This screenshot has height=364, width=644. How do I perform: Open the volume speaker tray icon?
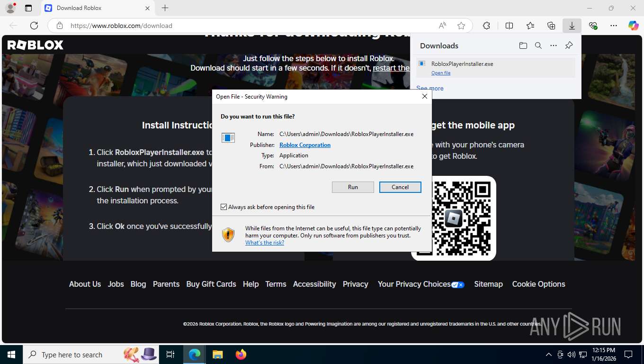click(x=572, y=355)
